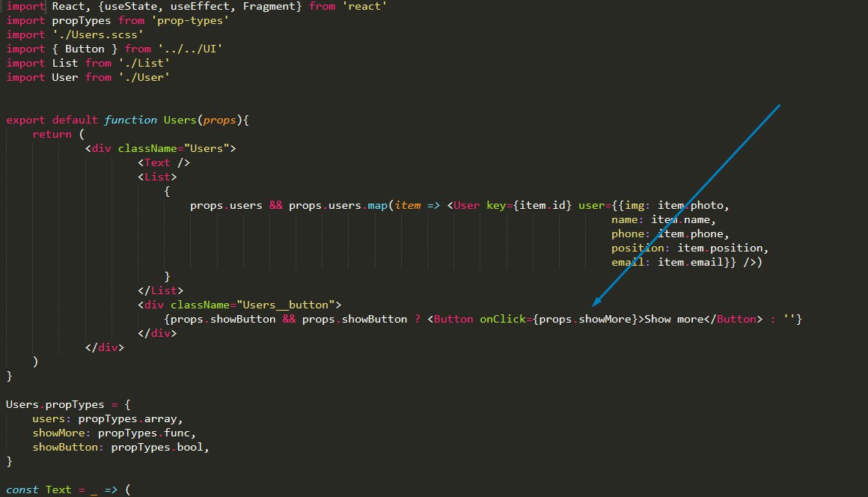Click propTypes.array value
This screenshot has height=497, width=868.
126,419
